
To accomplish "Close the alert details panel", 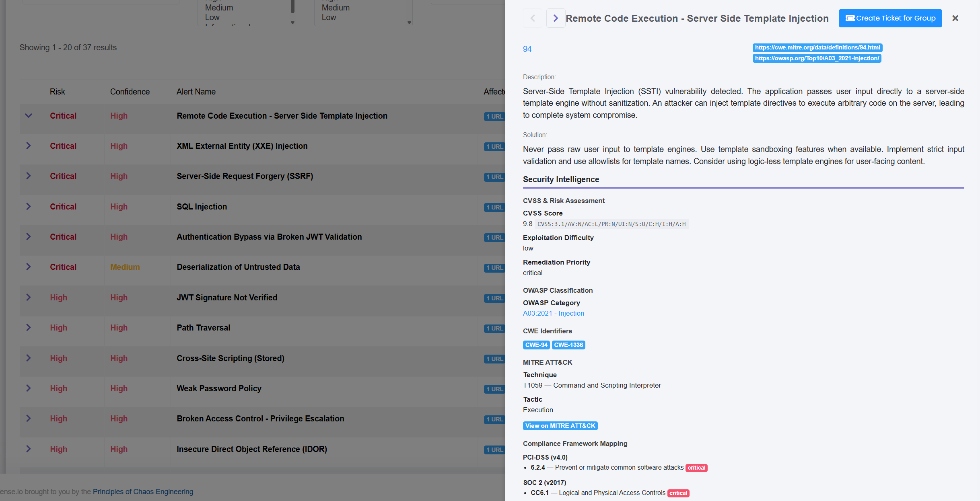I will tap(955, 18).
